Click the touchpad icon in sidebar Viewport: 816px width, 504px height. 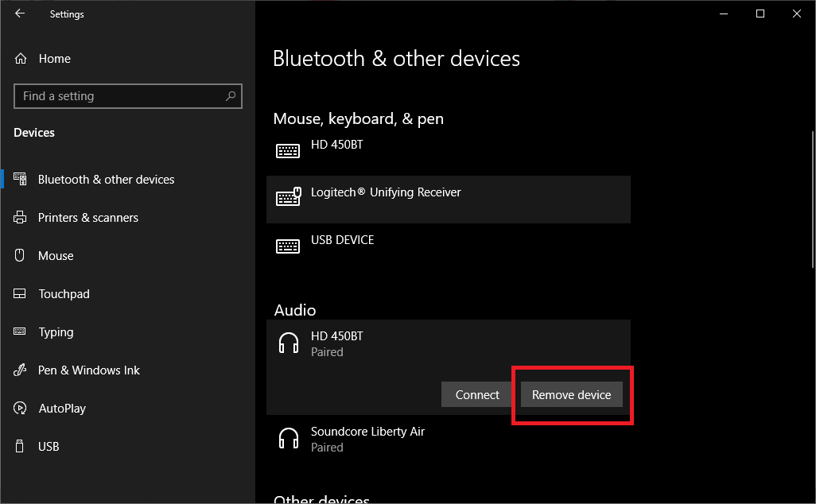(20, 294)
